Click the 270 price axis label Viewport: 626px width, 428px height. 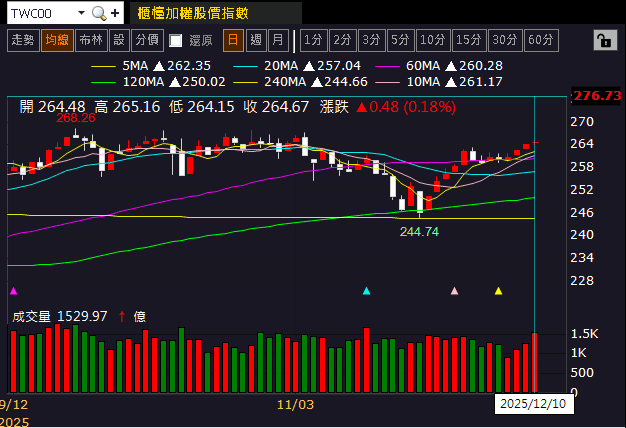tap(582, 121)
